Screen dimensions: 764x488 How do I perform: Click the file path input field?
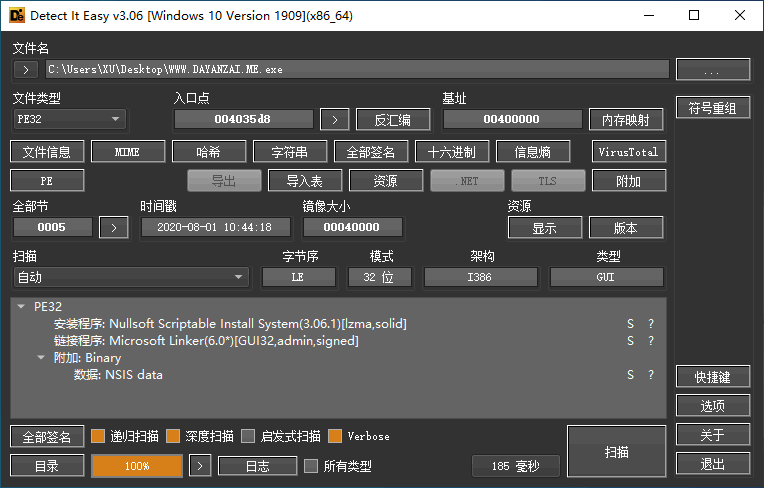[x=358, y=70]
